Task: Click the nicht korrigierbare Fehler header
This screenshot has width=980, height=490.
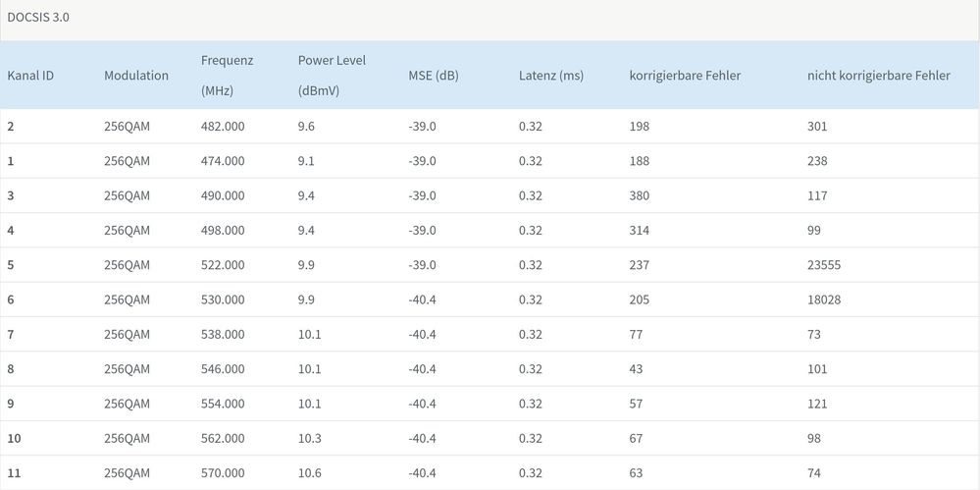Action: (x=878, y=76)
